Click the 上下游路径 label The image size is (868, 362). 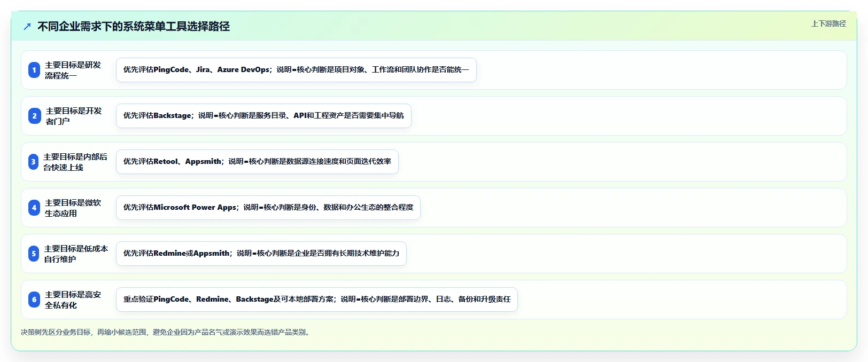click(828, 23)
